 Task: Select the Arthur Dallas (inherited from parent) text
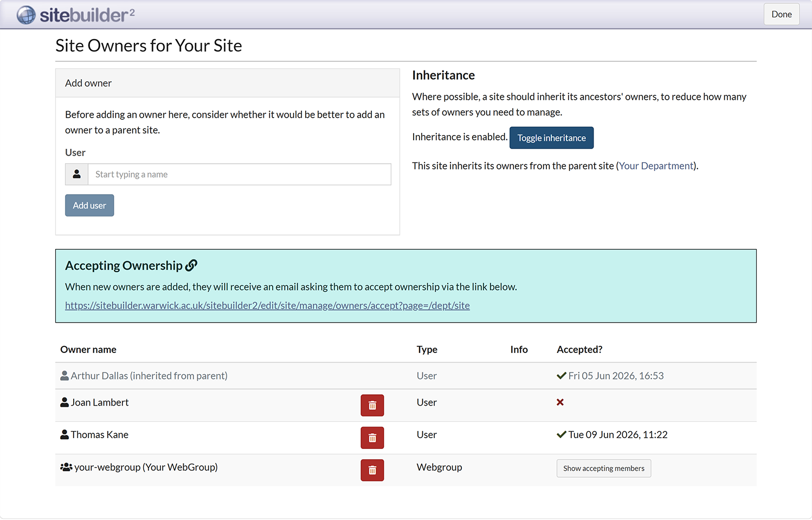pyautogui.click(x=149, y=375)
